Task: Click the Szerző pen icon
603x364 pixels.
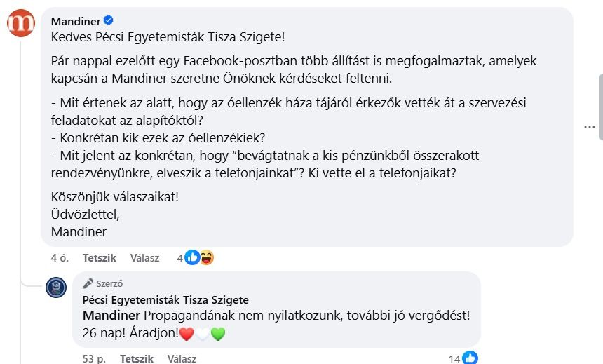Action: coord(88,284)
